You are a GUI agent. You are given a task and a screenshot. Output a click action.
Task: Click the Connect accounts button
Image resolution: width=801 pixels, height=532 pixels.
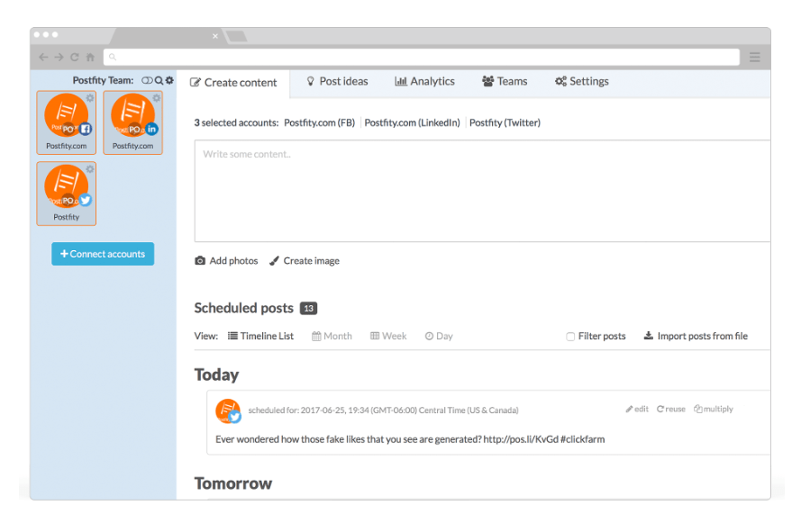point(103,254)
